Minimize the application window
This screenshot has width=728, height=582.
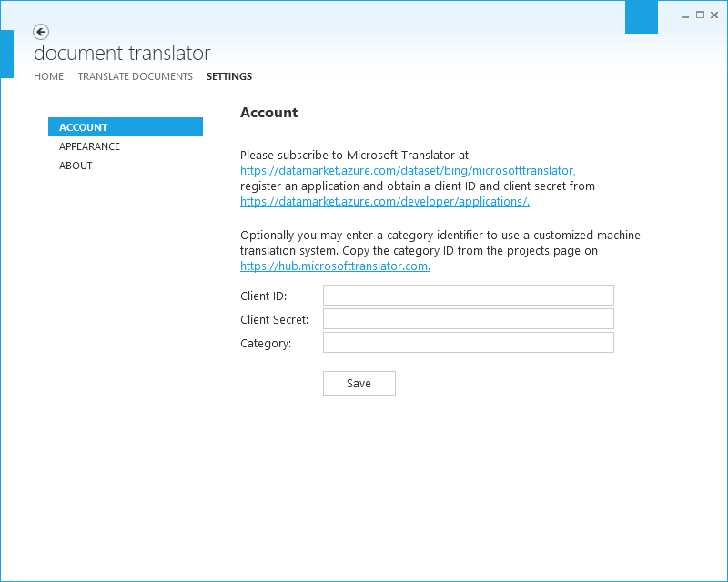(x=684, y=15)
